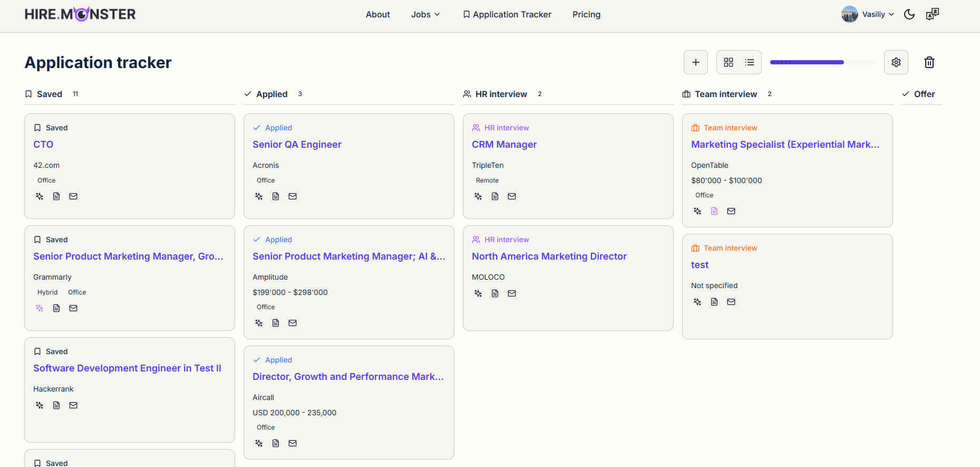This screenshot has height=467, width=980.
Task: Open tracker settings gear icon
Action: click(896, 62)
